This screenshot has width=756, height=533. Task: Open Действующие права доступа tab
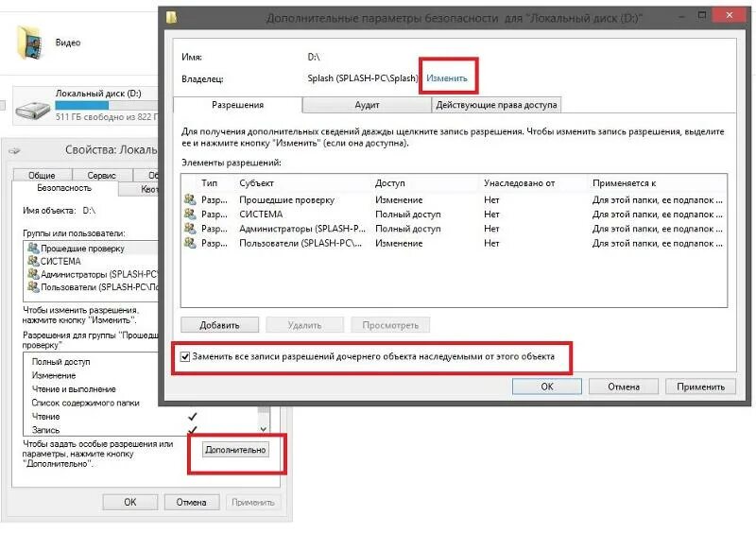click(x=496, y=105)
